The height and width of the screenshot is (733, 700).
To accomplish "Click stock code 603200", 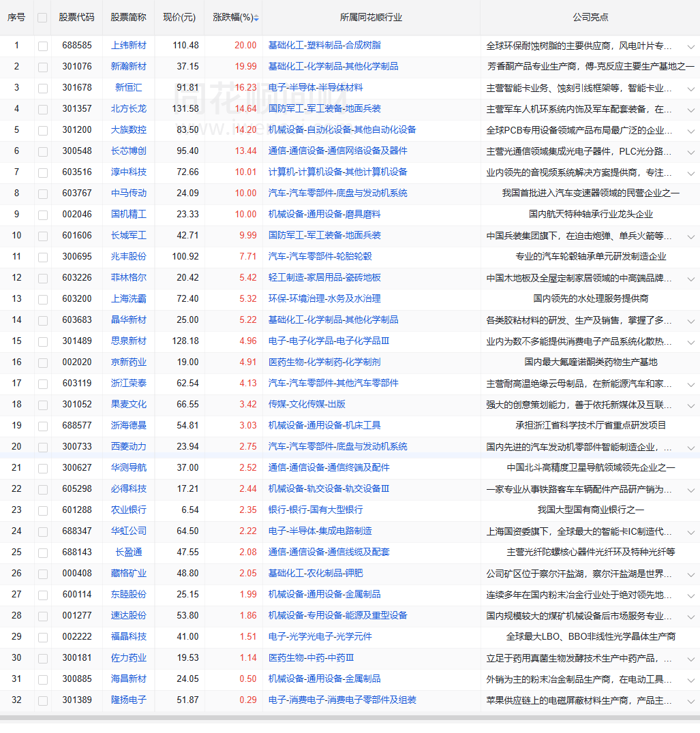I will point(77,298).
